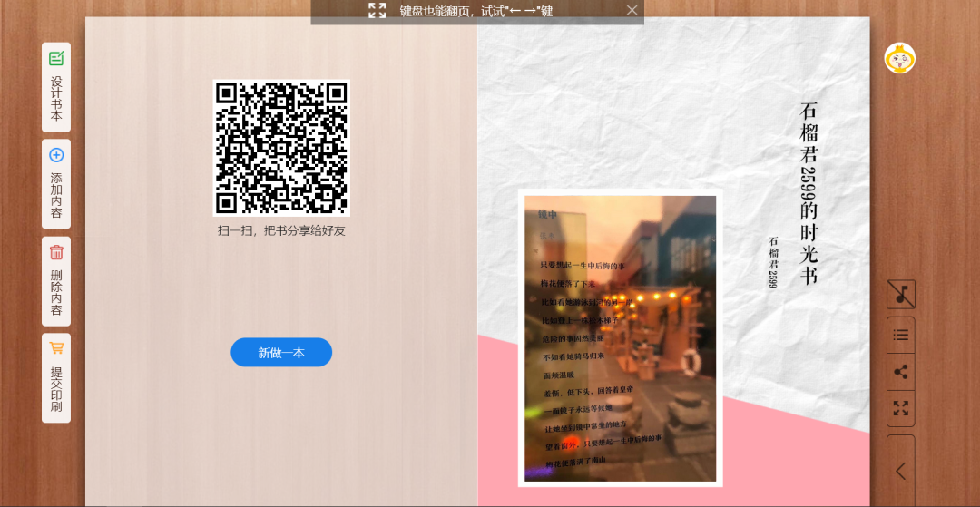This screenshot has width=980, height=507.
Task: Open the table of contents list icon
Action: [x=900, y=335]
